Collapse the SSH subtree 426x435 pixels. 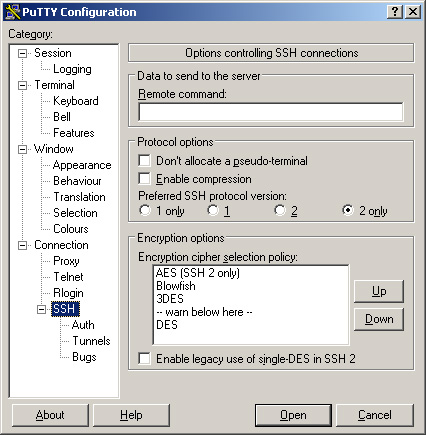click(41, 309)
